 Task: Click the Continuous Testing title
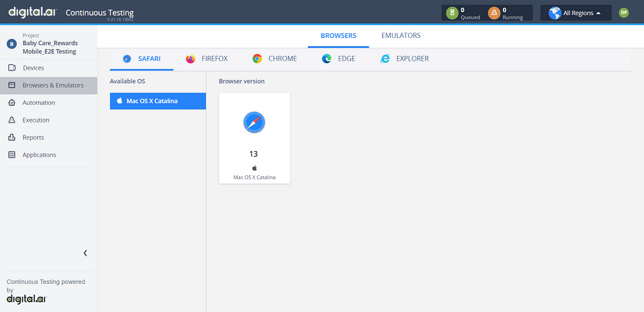100,13
